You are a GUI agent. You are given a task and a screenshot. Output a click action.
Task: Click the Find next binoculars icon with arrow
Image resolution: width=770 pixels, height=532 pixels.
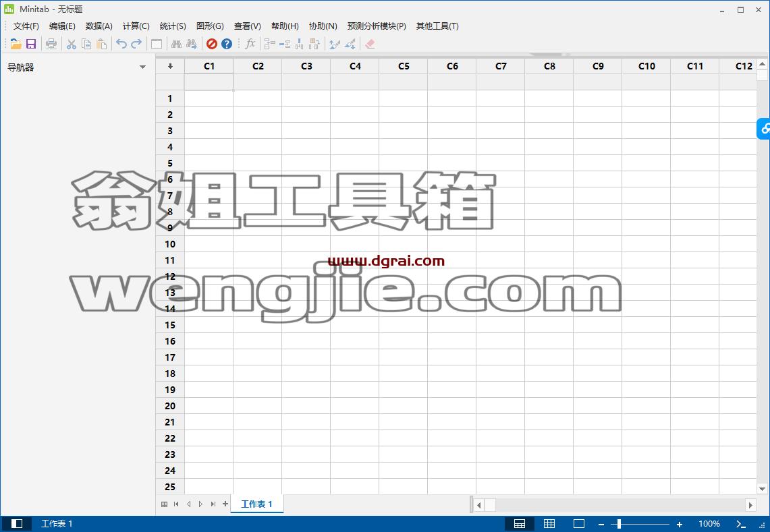(192, 45)
